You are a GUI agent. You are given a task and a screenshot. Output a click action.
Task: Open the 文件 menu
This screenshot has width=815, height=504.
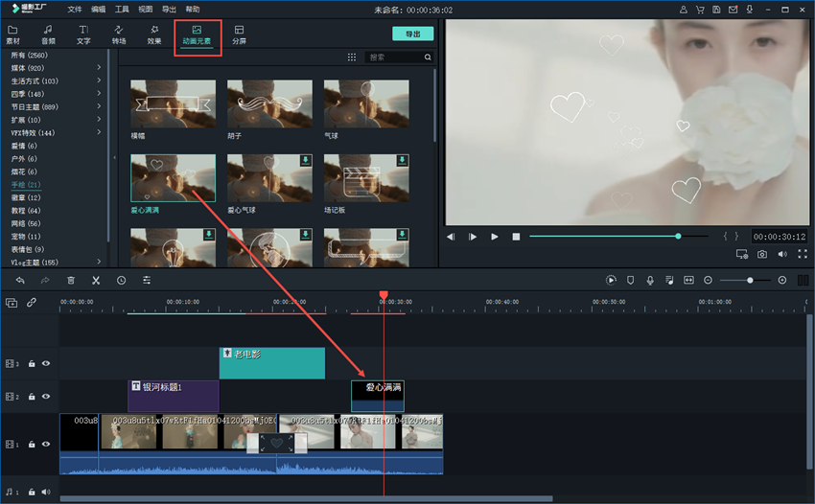tap(75, 9)
